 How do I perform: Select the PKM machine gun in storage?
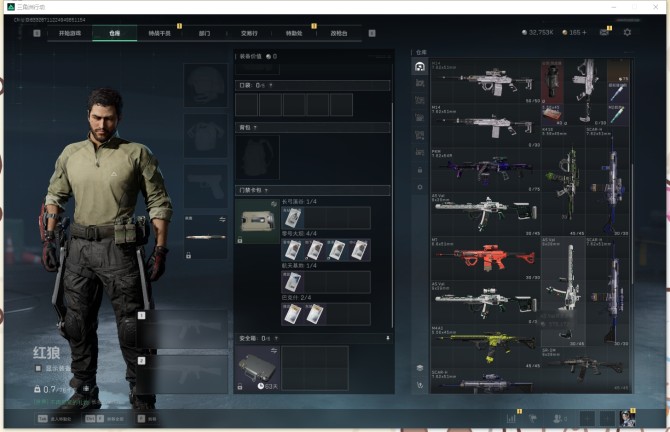click(x=486, y=170)
